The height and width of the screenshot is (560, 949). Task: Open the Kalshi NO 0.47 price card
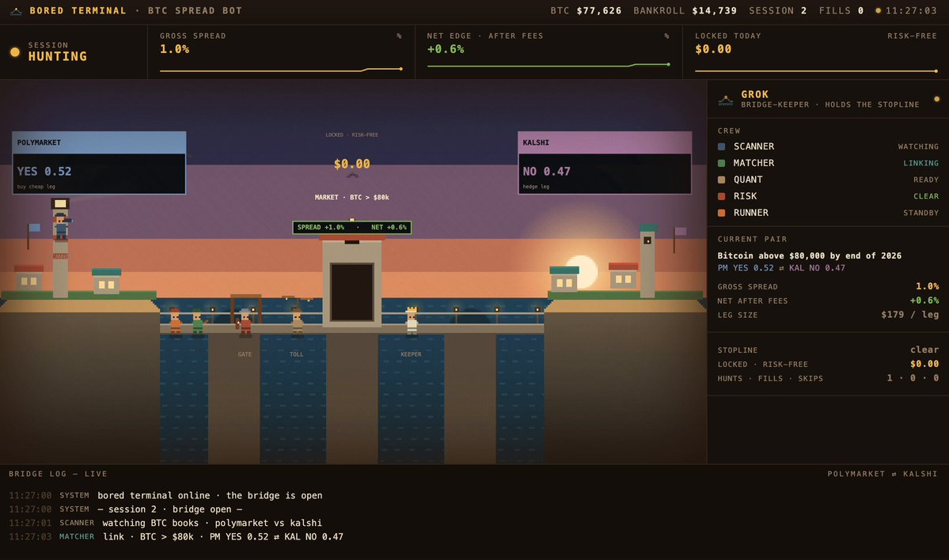(605, 163)
